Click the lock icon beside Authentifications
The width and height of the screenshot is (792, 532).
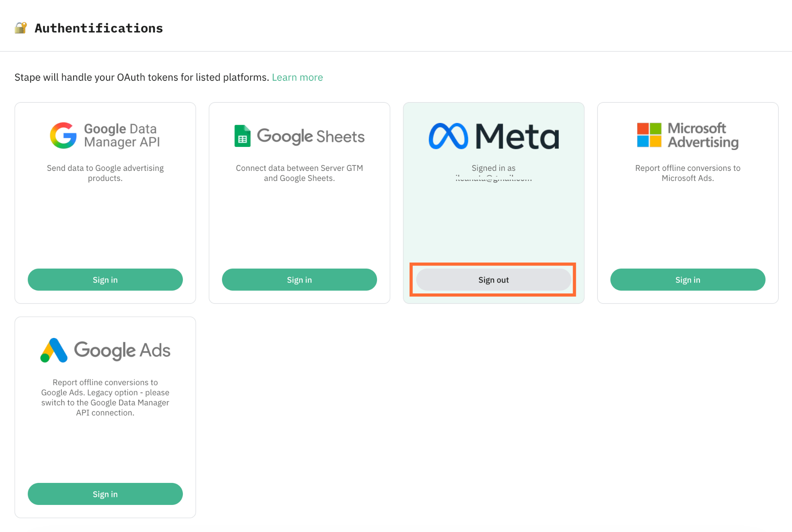[x=21, y=28]
